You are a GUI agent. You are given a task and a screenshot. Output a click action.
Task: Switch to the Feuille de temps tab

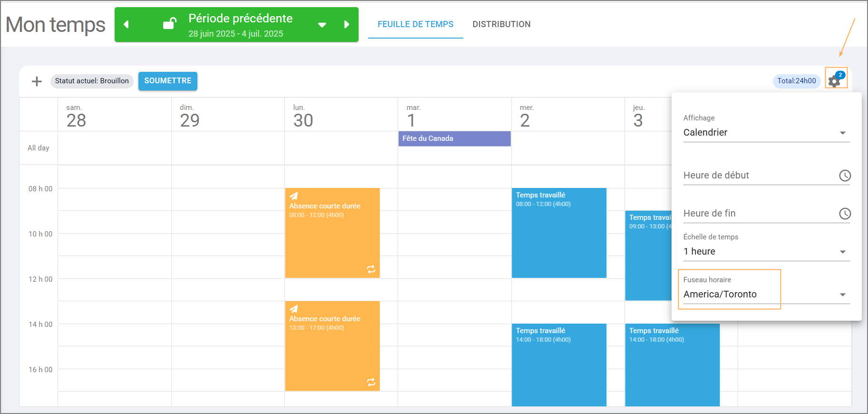tap(415, 24)
